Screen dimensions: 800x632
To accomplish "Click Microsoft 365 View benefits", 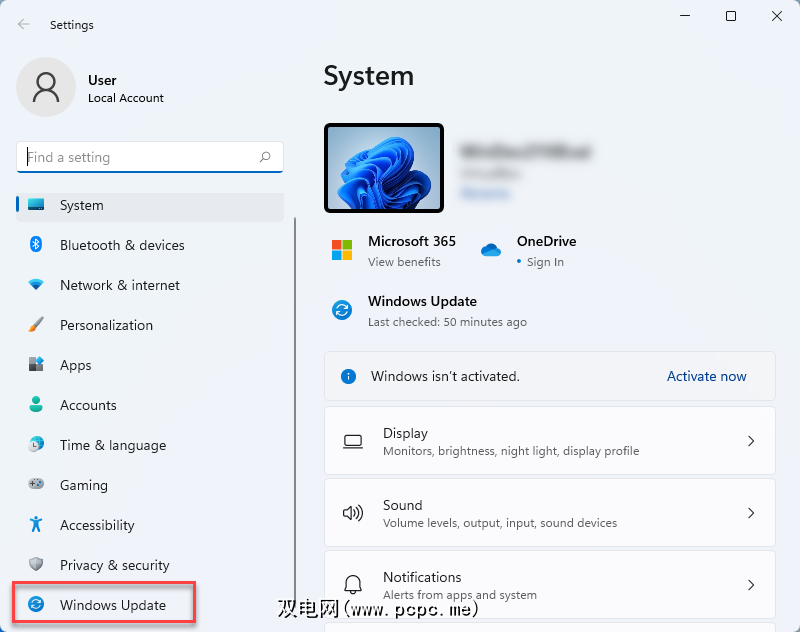I will (404, 262).
